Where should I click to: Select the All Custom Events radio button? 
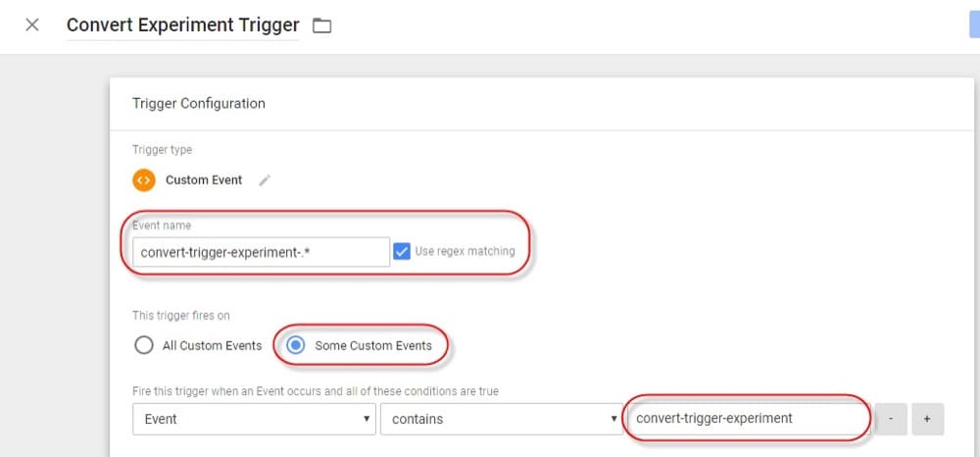[x=144, y=345]
